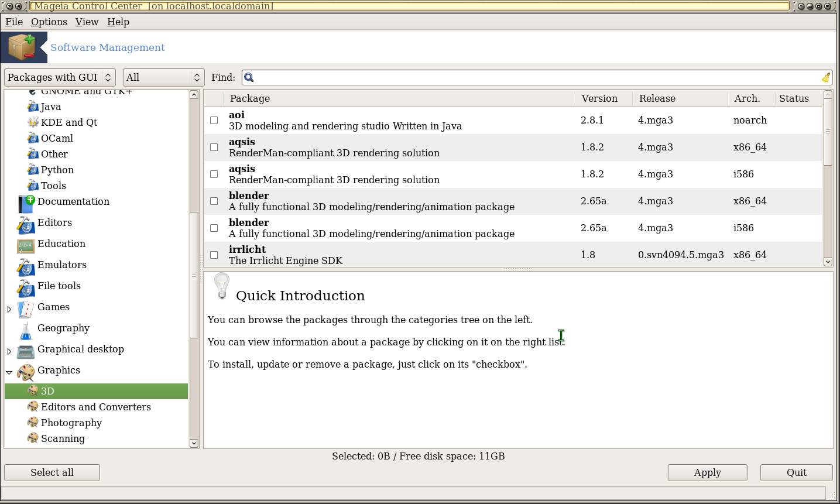
Task: Select the Geography category
Action: click(63, 328)
